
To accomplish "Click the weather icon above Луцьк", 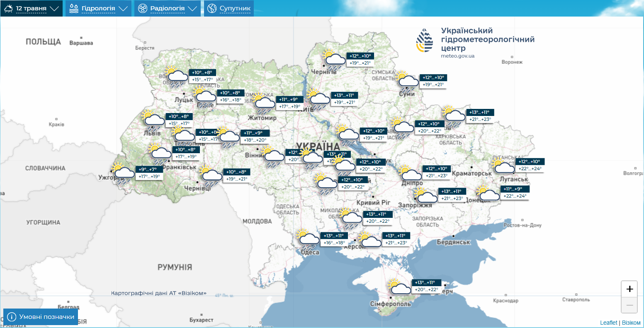I will point(176,76).
